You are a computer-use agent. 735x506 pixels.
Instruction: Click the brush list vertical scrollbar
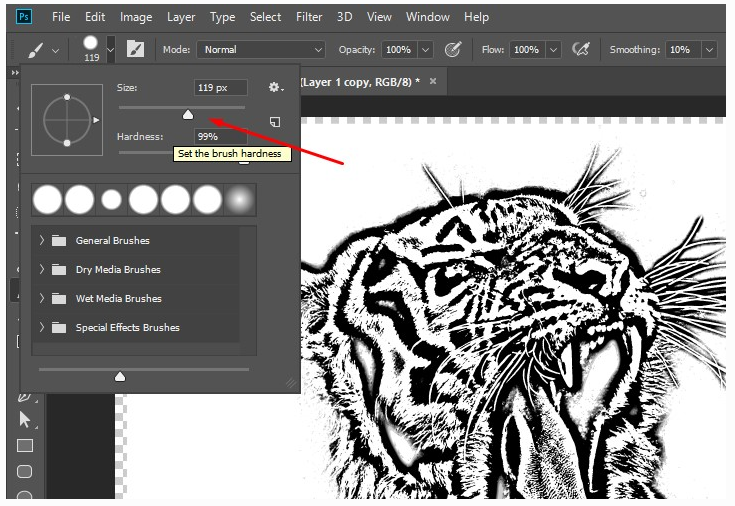coord(248,290)
